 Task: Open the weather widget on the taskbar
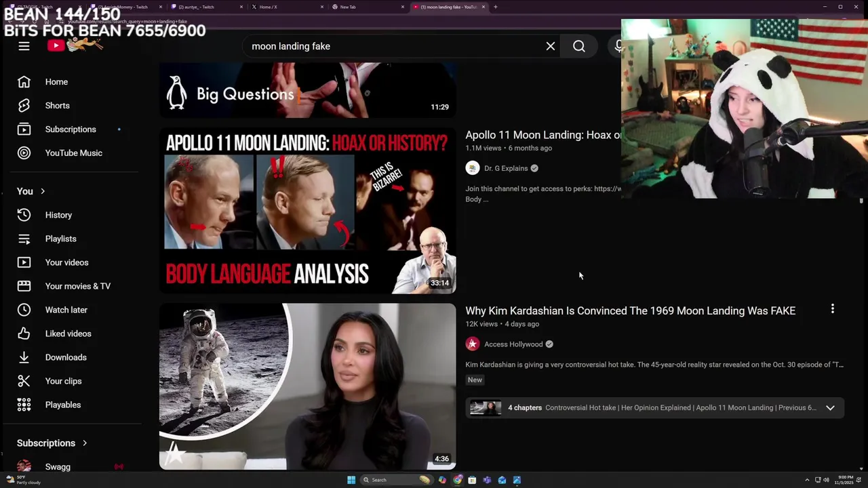coord(22,480)
